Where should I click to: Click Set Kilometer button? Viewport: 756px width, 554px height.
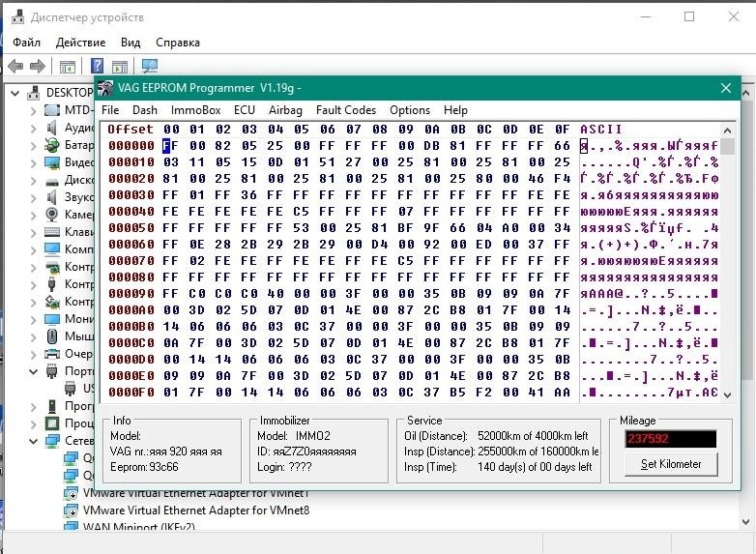(671, 464)
